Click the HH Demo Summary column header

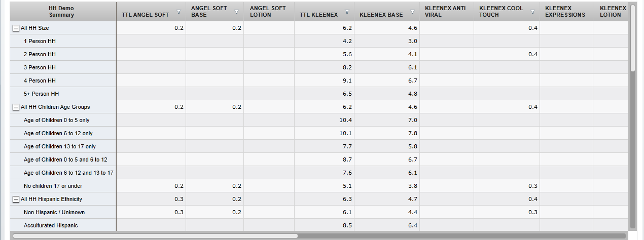point(61,12)
